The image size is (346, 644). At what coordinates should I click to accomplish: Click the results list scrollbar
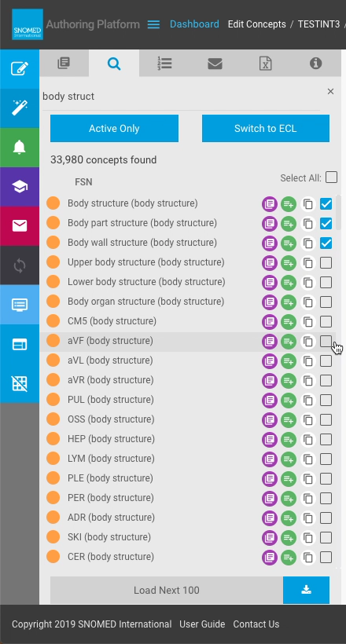coord(339,212)
